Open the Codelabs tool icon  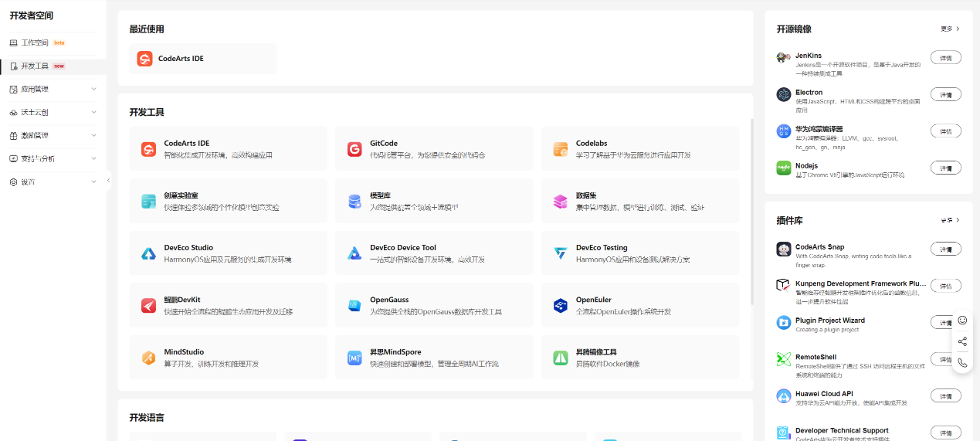[561, 149]
